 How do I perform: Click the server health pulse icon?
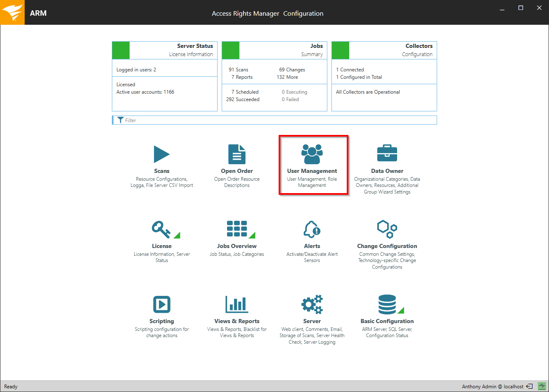tap(542, 386)
